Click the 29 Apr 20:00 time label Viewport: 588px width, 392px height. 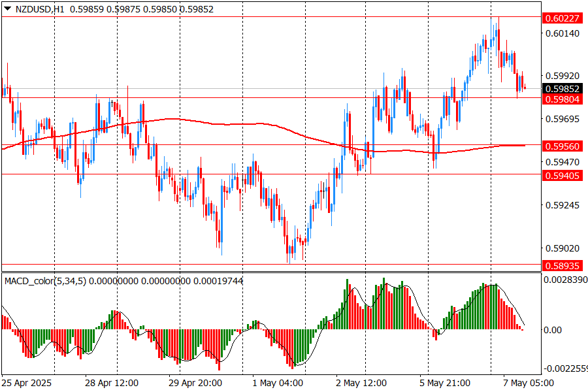click(x=195, y=382)
